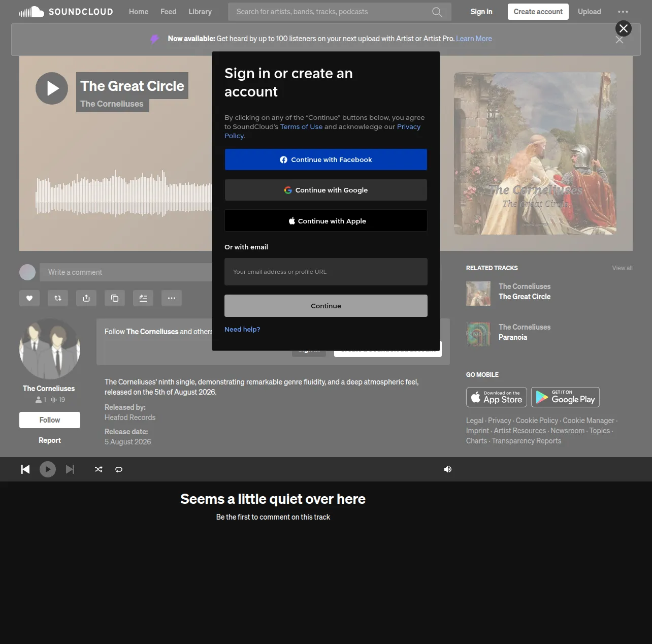Open the related track thumbnail for The Great Circle
This screenshot has width=652, height=644.
478,294
